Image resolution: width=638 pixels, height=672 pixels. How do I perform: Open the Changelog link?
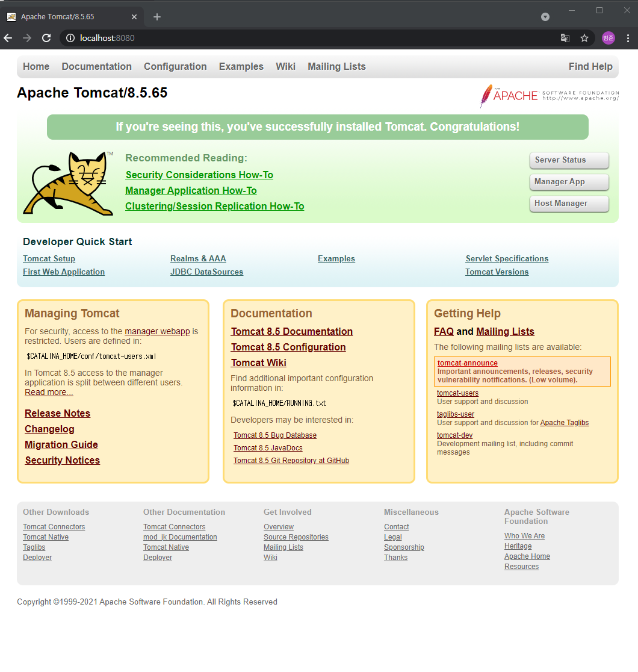pos(49,429)
